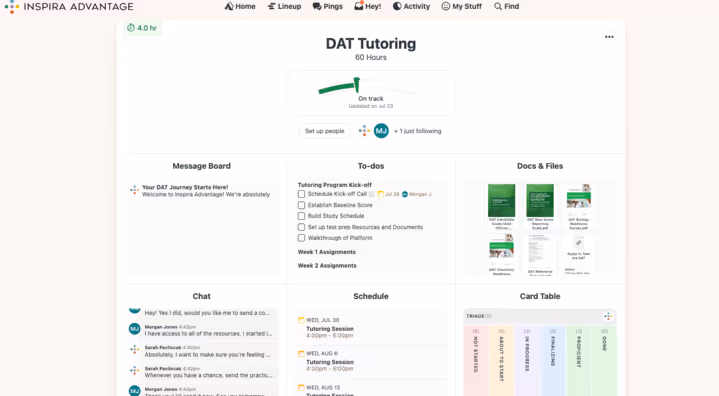Select the green Proficient column
This screenshot has width=719, height=396.
point(579,360)
